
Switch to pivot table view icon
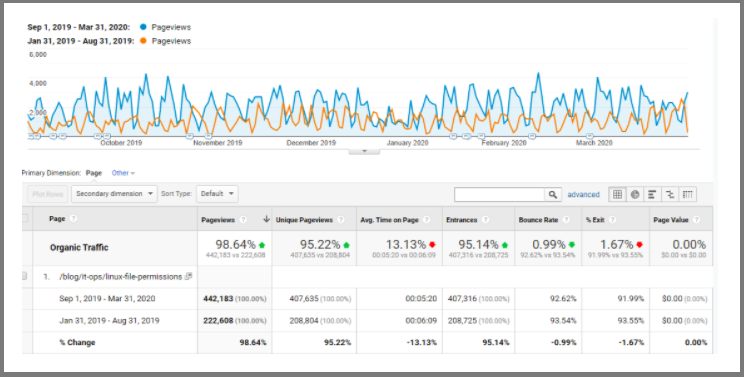tap(688, 194)
